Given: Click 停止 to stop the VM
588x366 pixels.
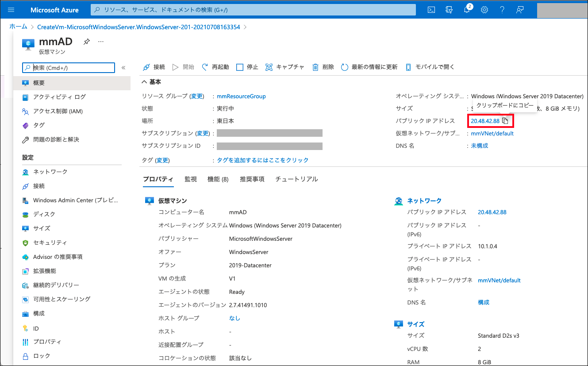Looking at the screenshot, I should (247, 67).
